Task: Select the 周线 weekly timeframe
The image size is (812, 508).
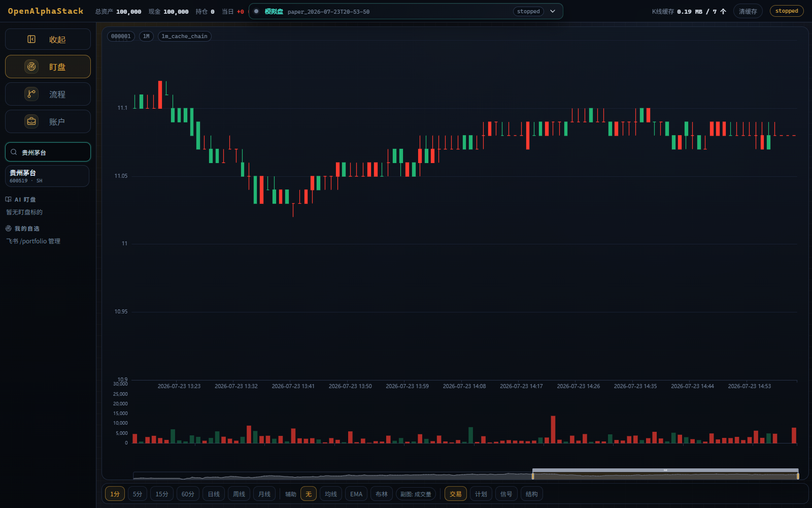Action: [239, 494]
